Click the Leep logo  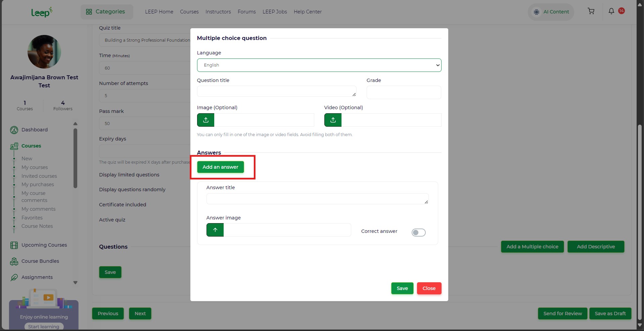click(42, 12)
